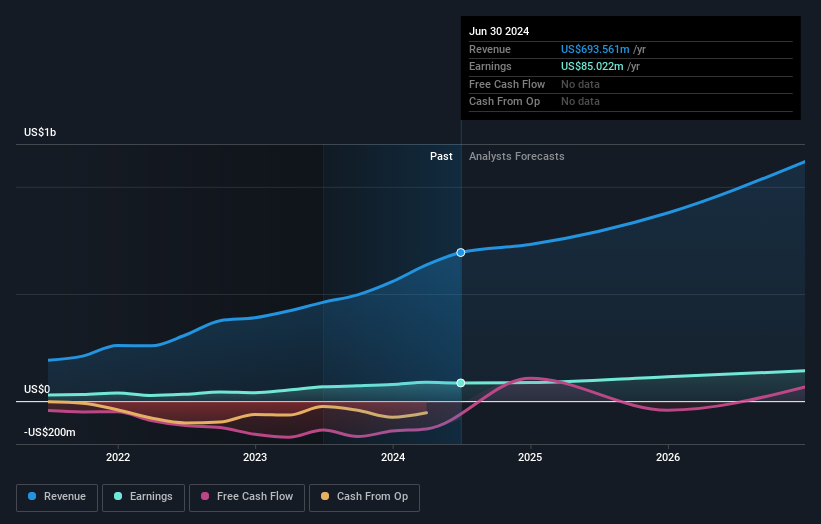Select the Revenue data point on Jun 30 2024
This screenshot has width=821, height=524.
click(461, 253)
